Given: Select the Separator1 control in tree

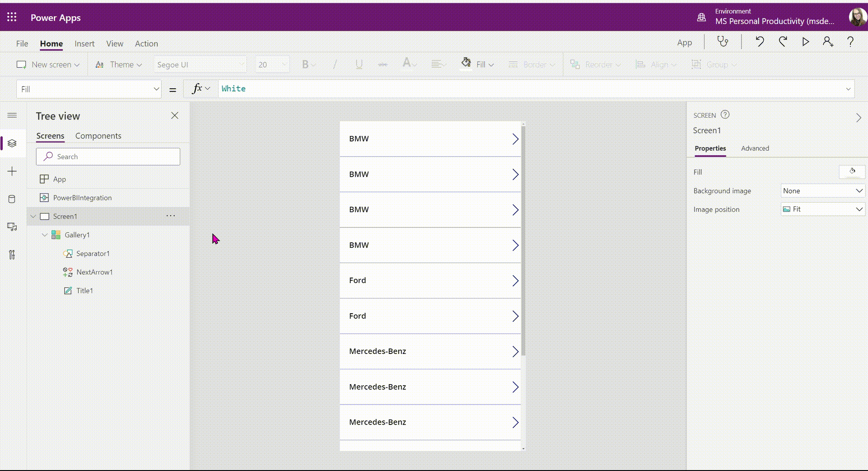Looking at the screenshot, I should [93, 254].
